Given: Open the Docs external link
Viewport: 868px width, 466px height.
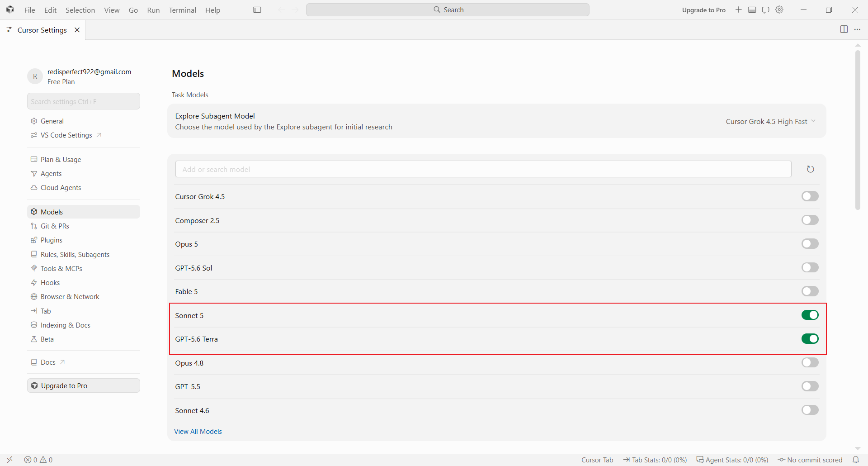Looking at the screenshot, I should (x=84, y=362).
